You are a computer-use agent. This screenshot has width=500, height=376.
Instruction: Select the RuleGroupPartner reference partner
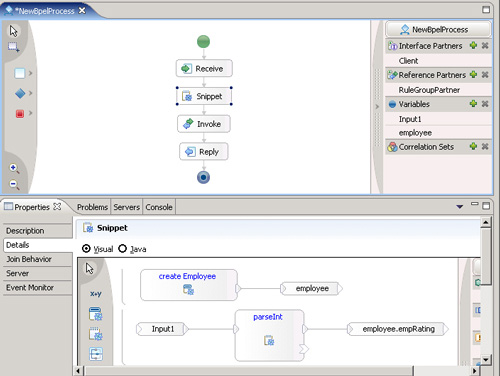[438, 90]
